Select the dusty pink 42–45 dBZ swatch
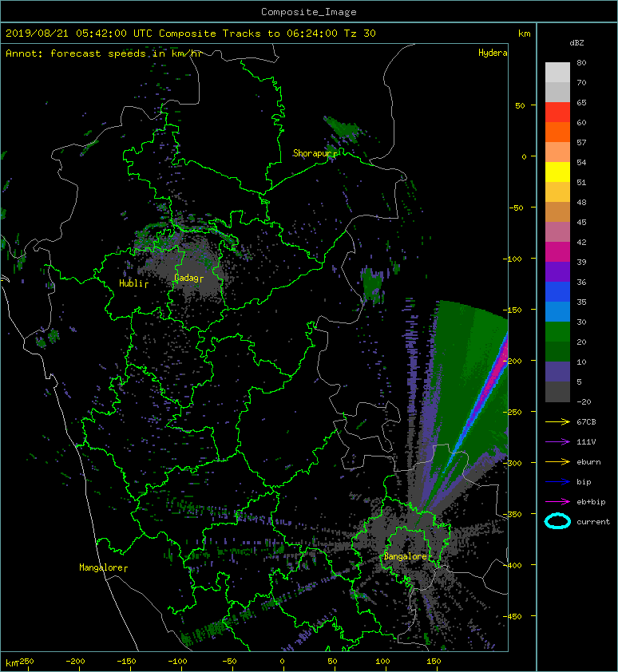 [557, 232]
